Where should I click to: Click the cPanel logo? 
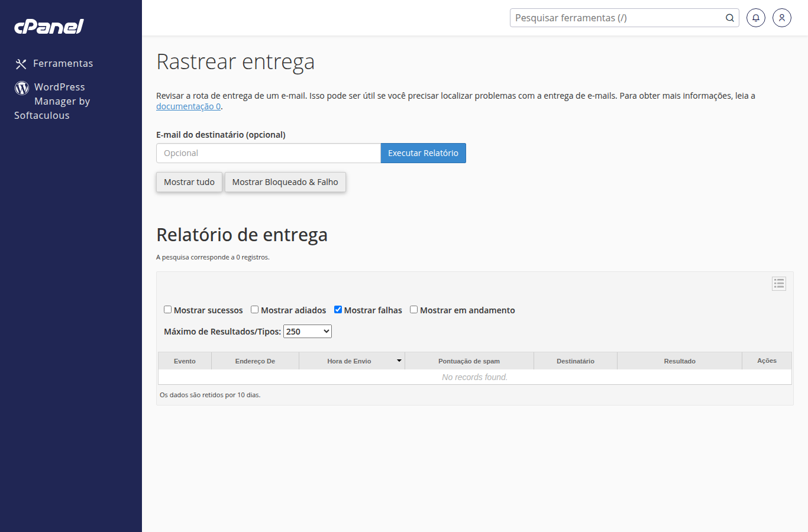tap(49, 26)
